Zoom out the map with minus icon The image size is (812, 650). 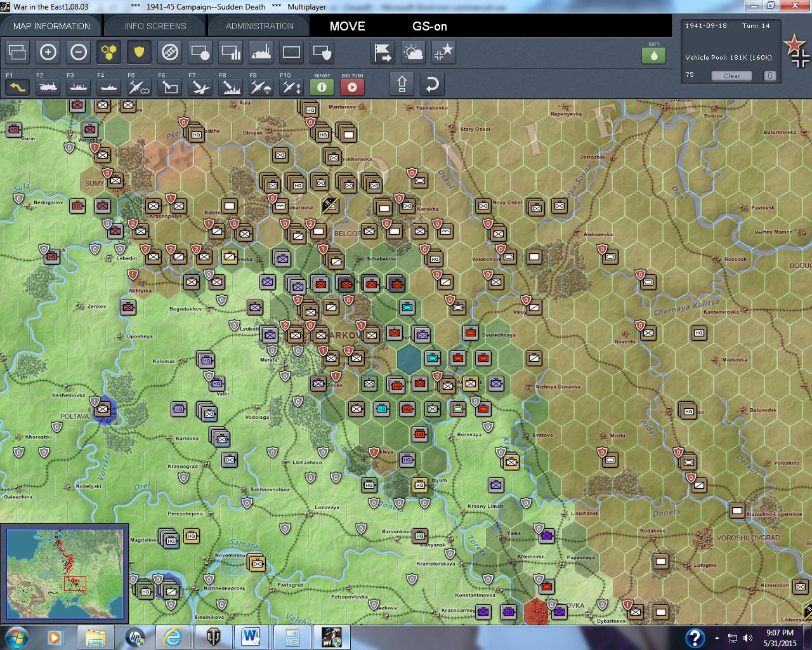[79, 52]
